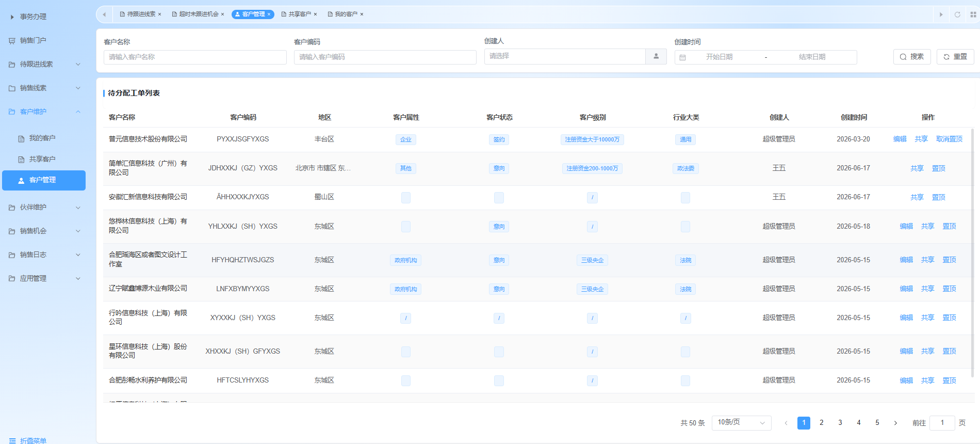Click 共享 for 星环信息科技（上海）股份有限公司
The width and height of the screenshot is (980, 444).
928,352
